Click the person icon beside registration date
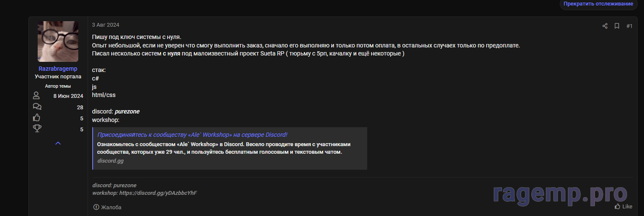The height and width of the screenshot is (216, 644). tap(36, 96)
